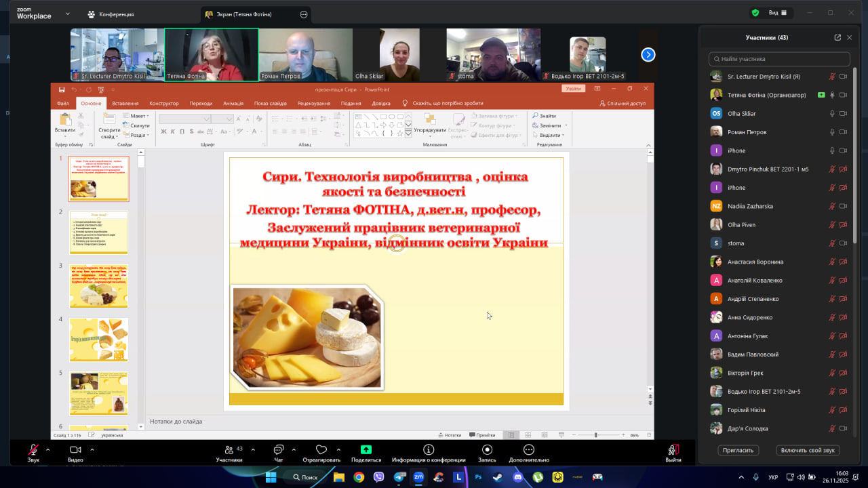This screenshot has height=488, width=868.
Task: Unmute microphone with the Звук button
Action: point(33,450)
